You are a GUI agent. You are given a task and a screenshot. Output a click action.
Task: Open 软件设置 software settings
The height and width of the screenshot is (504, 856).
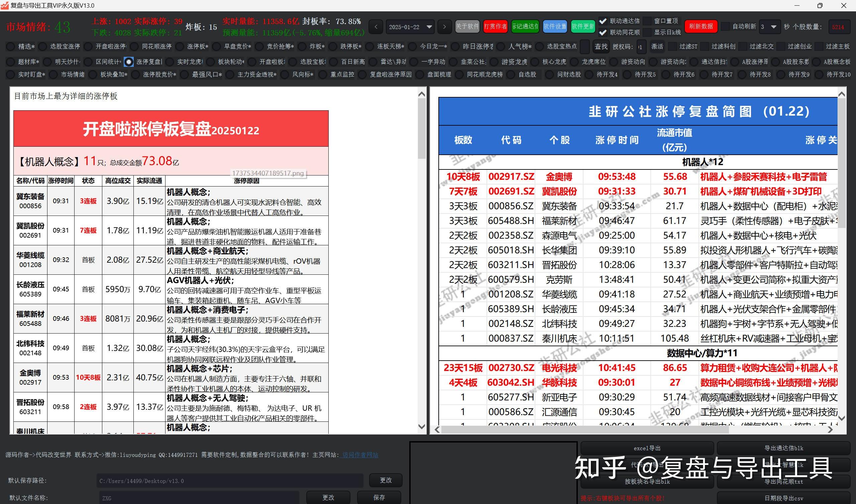(555, 26)
